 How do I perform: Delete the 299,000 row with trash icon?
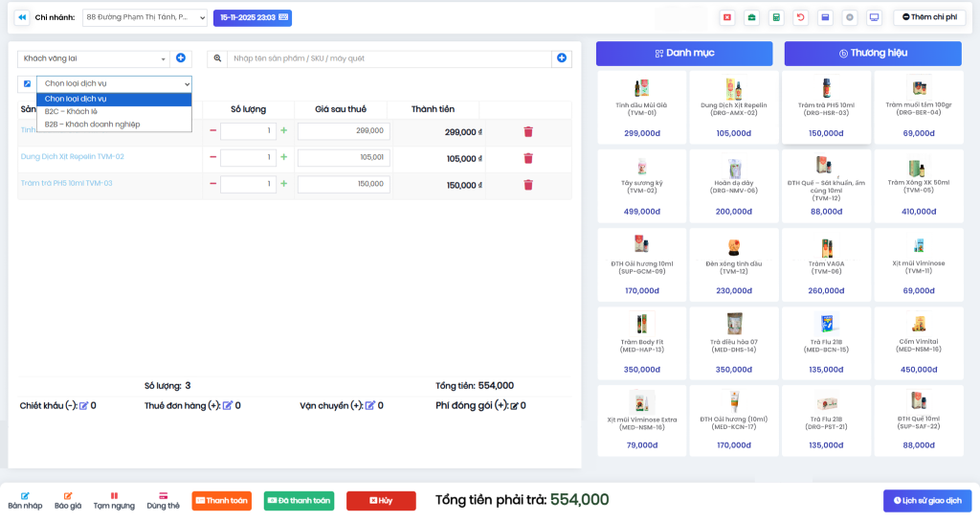[x=528, y=131]
